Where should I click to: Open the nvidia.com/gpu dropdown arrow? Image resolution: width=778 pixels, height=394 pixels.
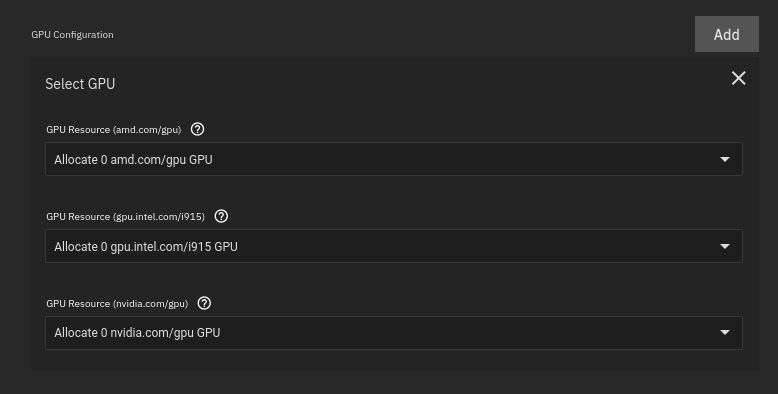click(725, 332)
